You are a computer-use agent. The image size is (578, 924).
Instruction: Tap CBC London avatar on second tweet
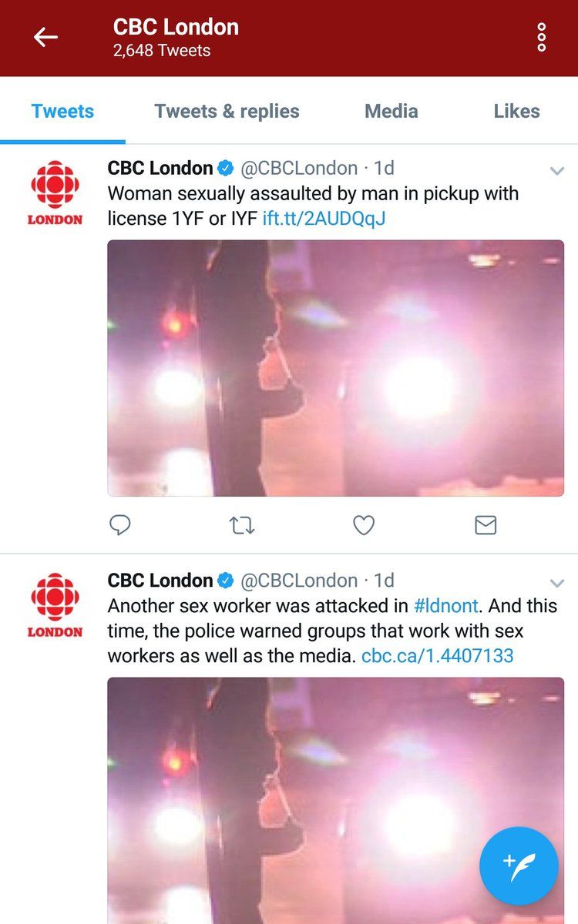(55, 604)
